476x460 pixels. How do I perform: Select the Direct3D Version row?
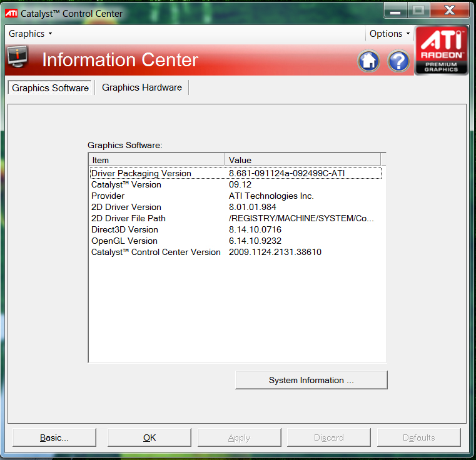click(236, 229)
